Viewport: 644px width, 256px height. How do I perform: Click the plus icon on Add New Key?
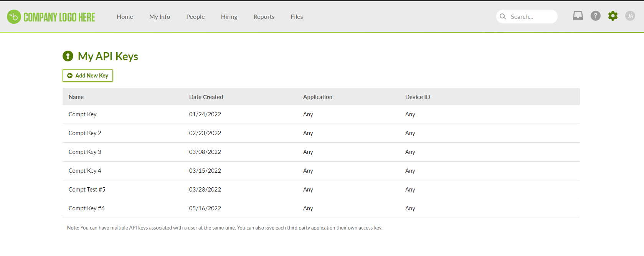70,76
